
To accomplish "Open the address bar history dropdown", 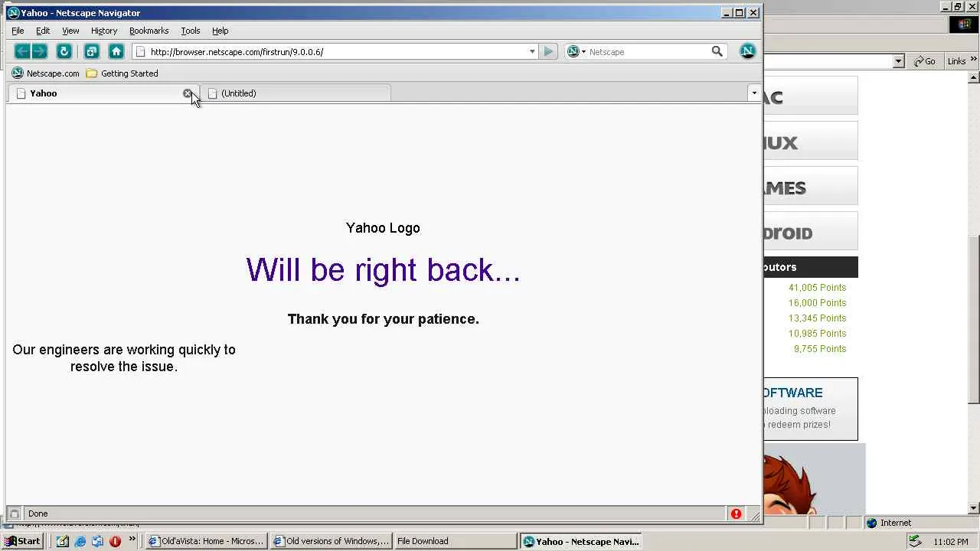I will pos(532,52).
